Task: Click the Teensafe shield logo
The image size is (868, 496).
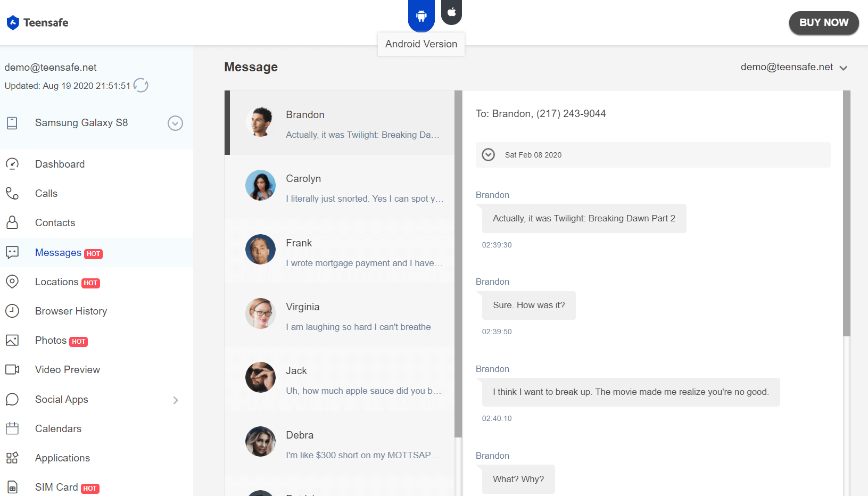Action: click(x=13, y=22)
